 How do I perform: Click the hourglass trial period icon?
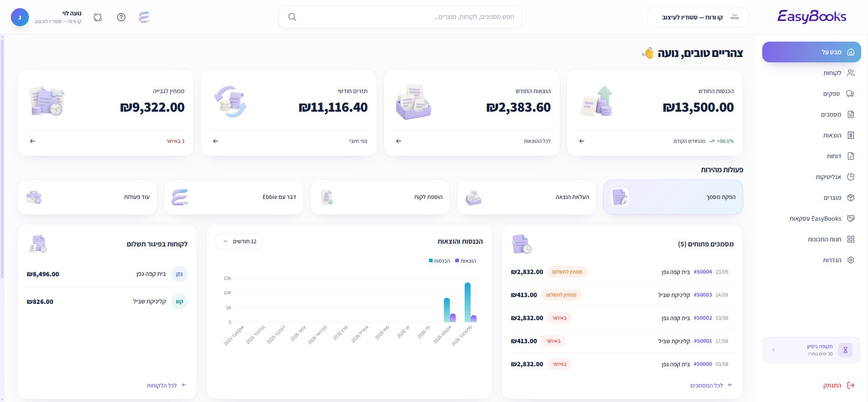pyautogui.click(x=845, y=350)
